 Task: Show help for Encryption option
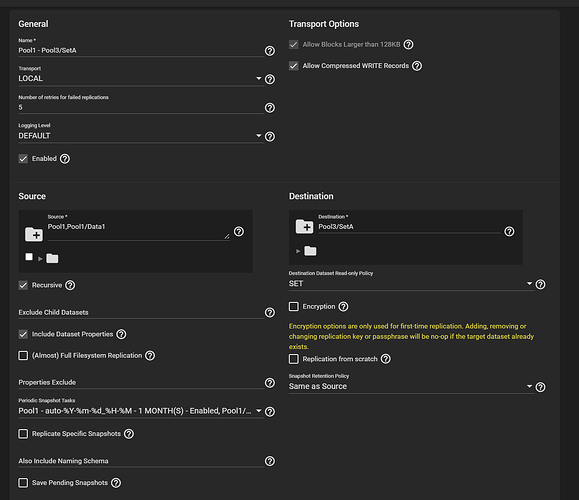343,306
